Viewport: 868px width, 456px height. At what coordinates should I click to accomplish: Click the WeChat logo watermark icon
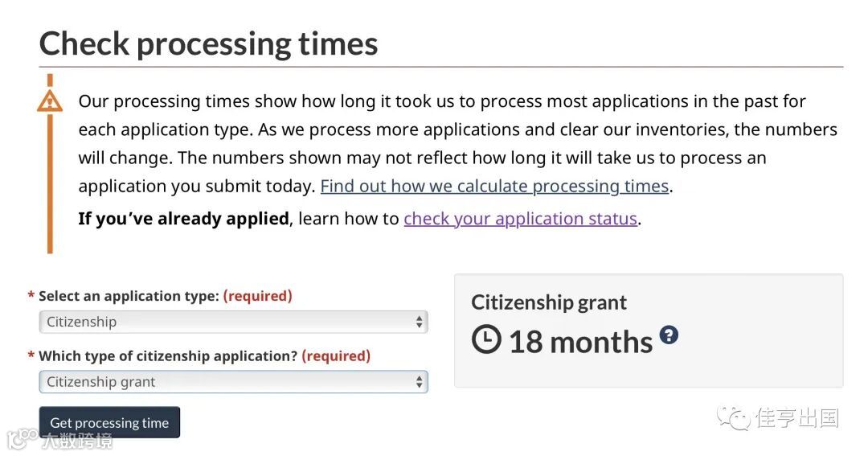pyautogui.click(x=734, y=418)
